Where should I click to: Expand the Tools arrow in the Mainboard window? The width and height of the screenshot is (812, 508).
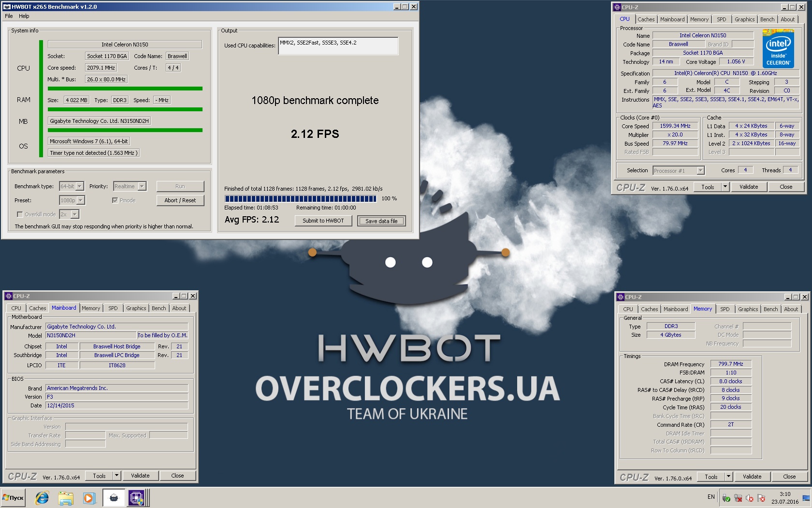click(x=116, y=476)
